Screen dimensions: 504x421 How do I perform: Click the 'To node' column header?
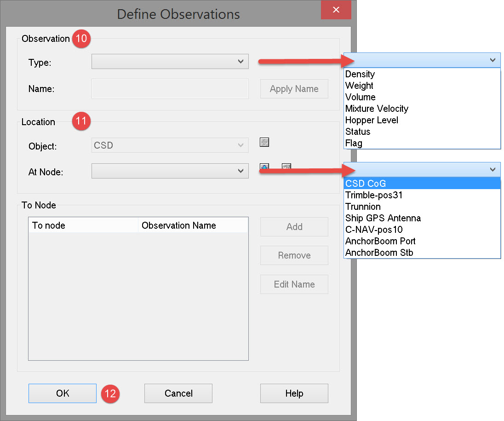click(83, 225)
